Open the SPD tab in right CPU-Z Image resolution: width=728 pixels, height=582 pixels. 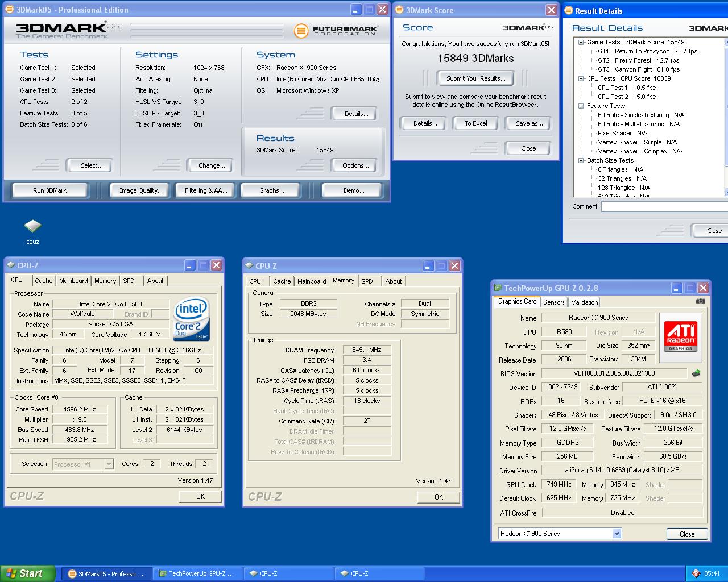(x=367, y=281)
